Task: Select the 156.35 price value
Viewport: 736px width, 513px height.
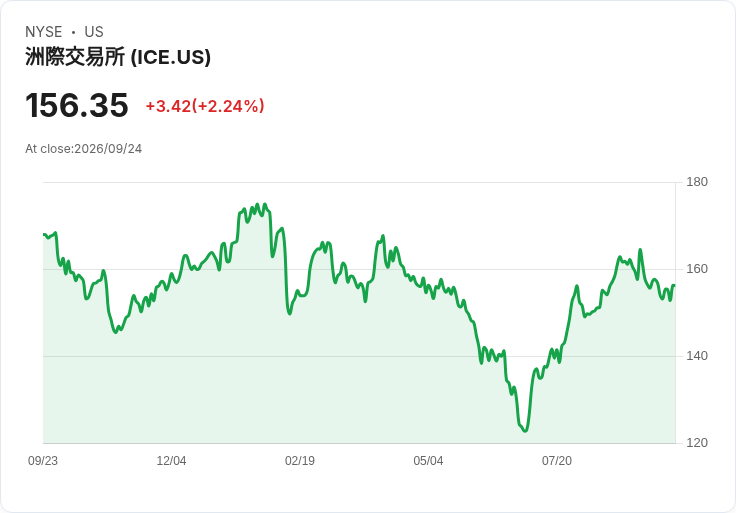Action: click(77, 105)
